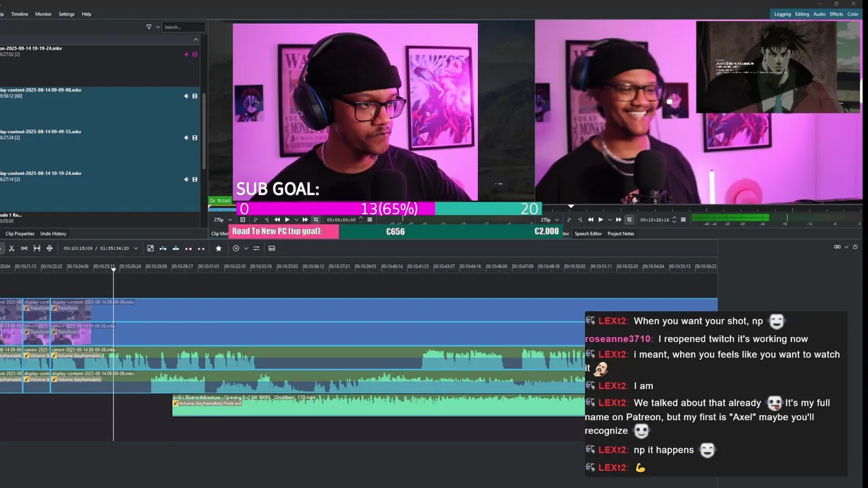Viewport: 868px width, 488px height.
Task: Click the favorite effects star icon
Action: [x=218, y=248]
